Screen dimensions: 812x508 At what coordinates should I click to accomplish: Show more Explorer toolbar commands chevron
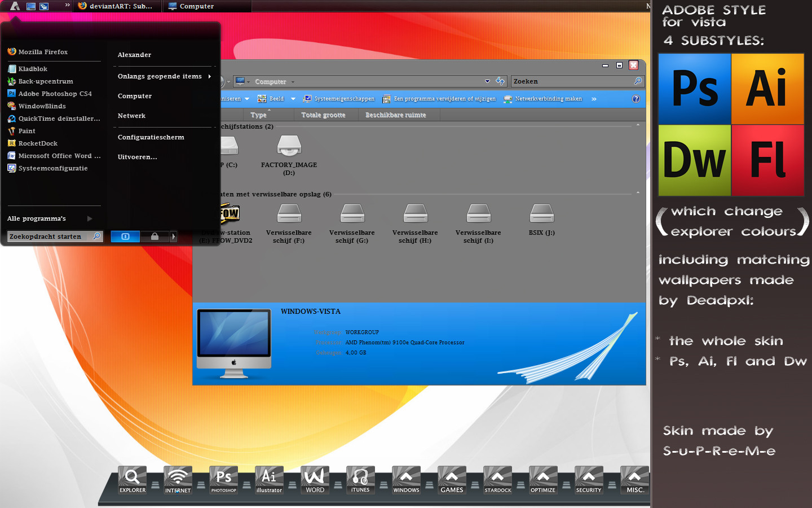click(x=594, y=99)
